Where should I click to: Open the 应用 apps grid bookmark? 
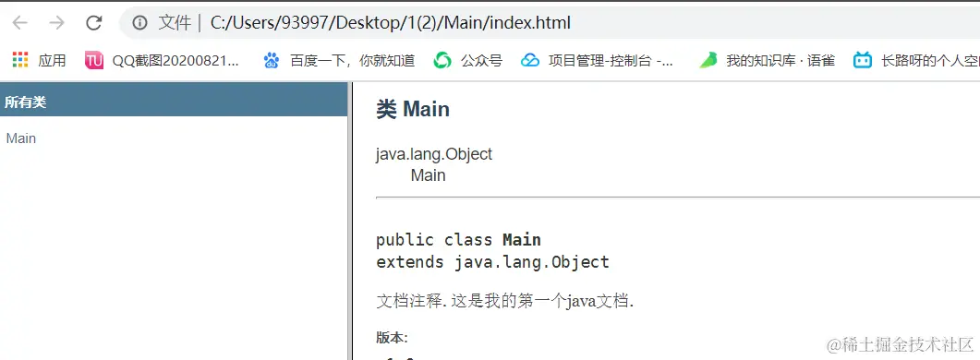point(40,60)
